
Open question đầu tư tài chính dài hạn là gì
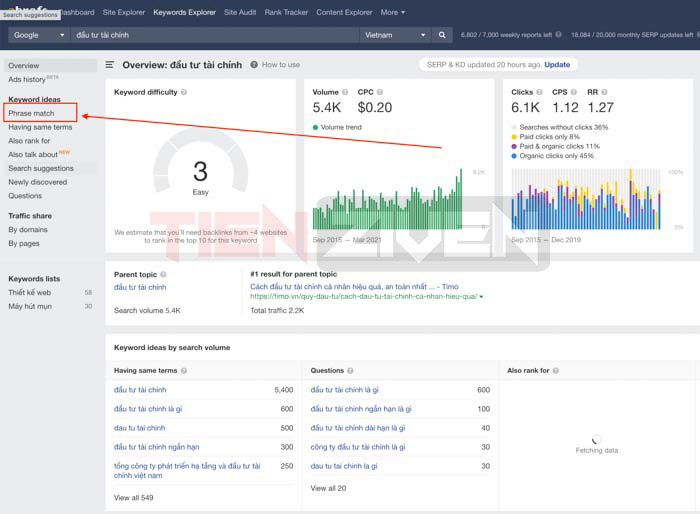[x=358, y=428]
